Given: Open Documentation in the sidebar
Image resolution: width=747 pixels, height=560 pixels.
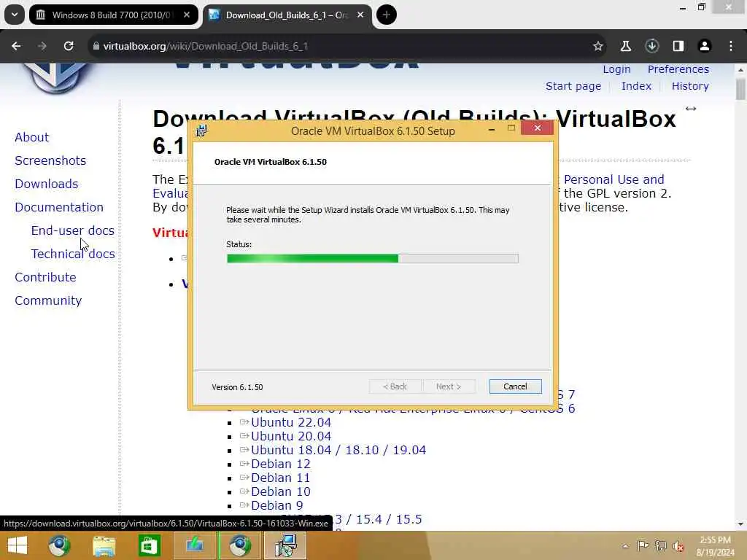Looking at the screenshot, I should coord(58,207).
